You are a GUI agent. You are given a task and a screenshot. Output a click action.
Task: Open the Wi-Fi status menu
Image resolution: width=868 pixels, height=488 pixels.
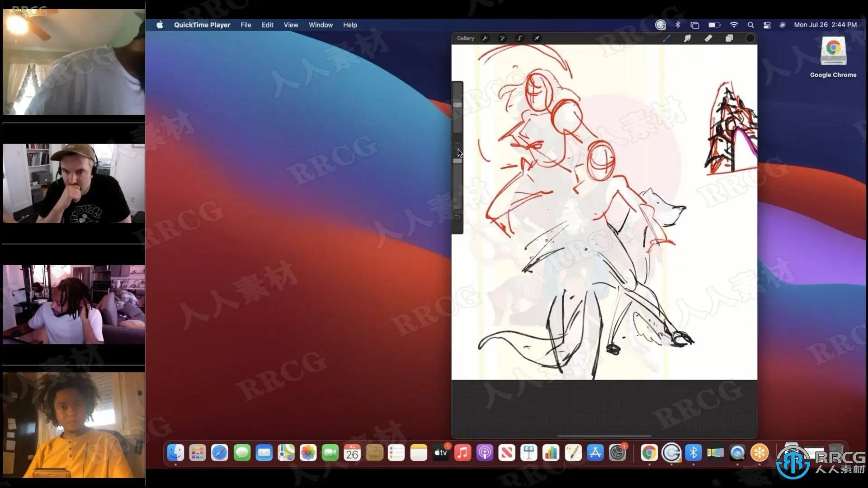pos(734,25)
